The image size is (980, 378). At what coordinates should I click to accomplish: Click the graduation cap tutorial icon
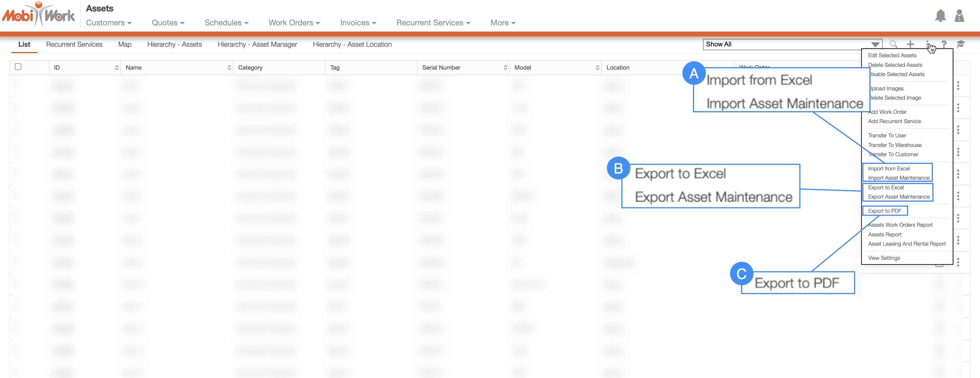961,44
